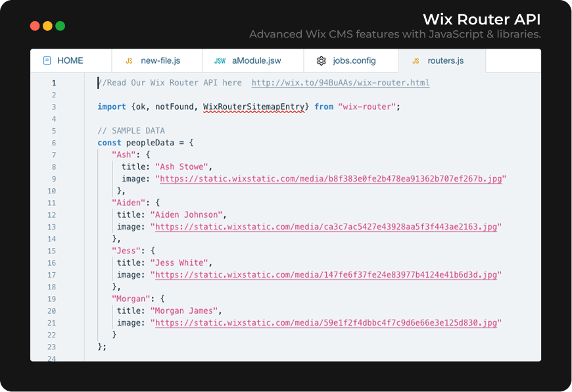Open Ash Stowe's wixstatic image URL

point(331,179)
